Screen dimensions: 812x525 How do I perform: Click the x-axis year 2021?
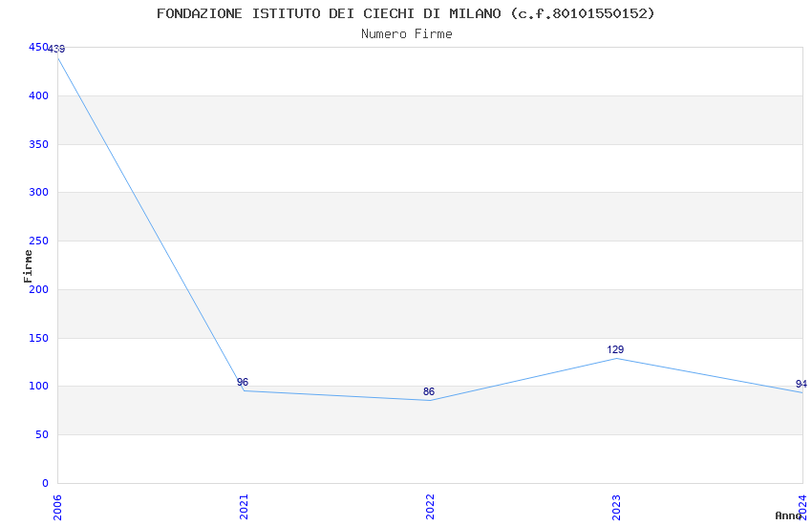point(244,507)
